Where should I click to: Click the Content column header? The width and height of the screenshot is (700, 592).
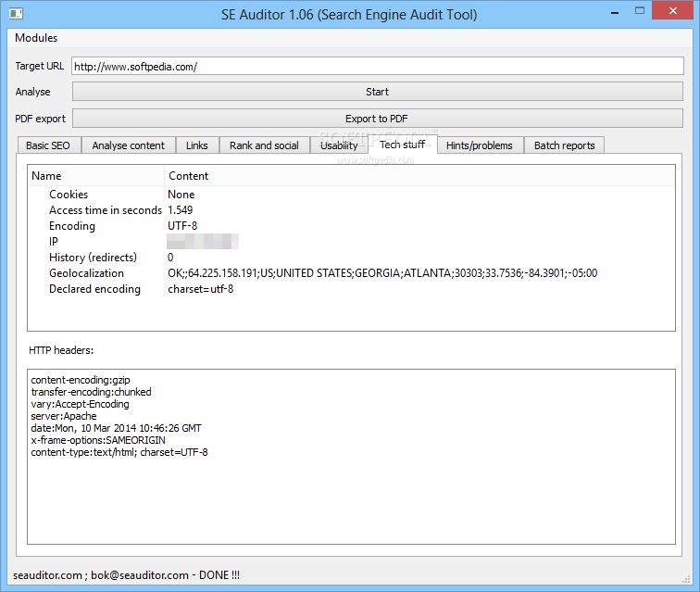pyautogui.click(x=419, y=176)
